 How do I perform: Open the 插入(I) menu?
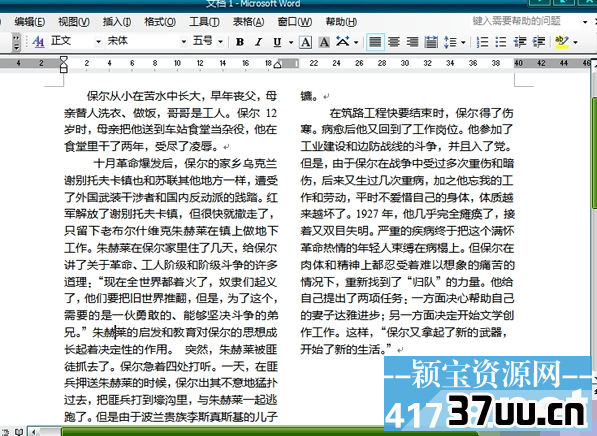coord(117,22)
